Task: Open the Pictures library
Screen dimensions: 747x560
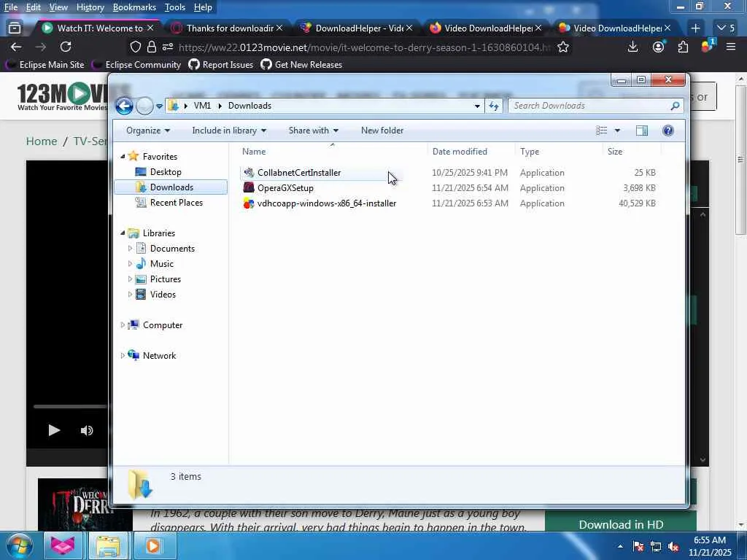Action: (x=166, y=279)
